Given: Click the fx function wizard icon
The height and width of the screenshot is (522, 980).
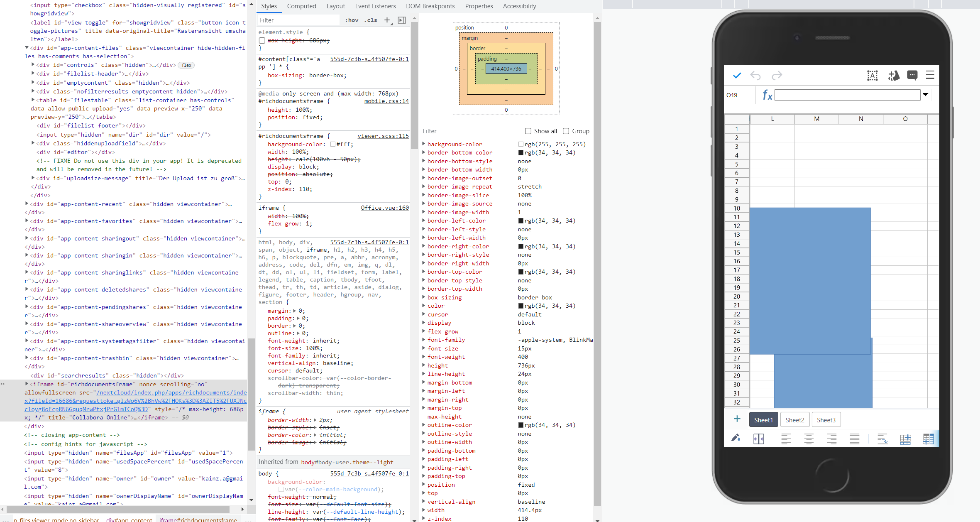Looking at the screenshot, I should point(767,96).
